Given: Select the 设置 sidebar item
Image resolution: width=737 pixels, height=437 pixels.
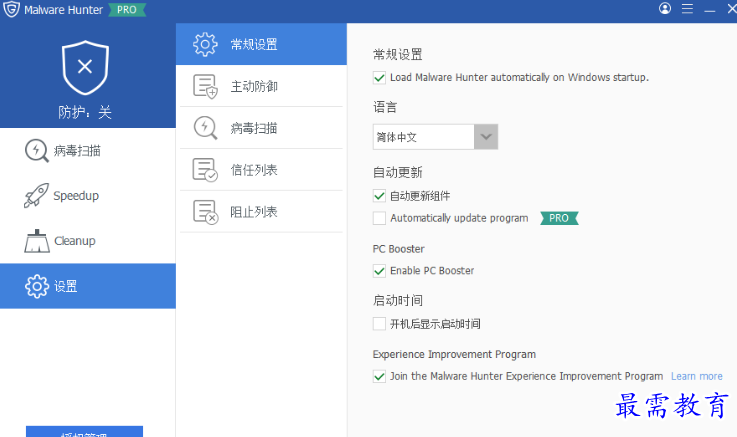Looking at the screenshot, I should click(88, 286).
